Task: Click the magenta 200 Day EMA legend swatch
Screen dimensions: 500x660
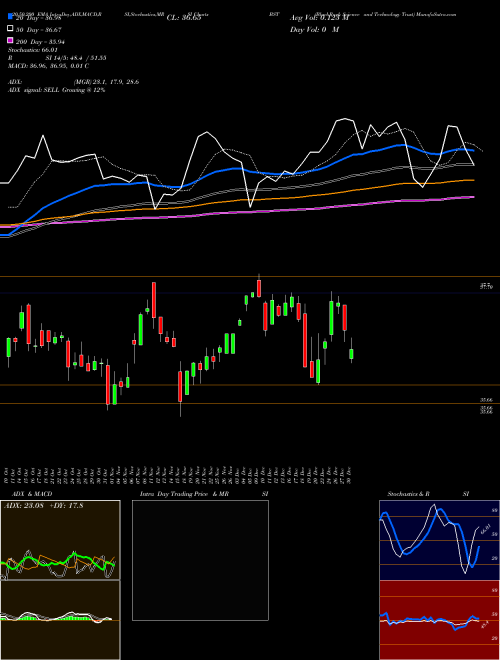Action: point(10,40)
